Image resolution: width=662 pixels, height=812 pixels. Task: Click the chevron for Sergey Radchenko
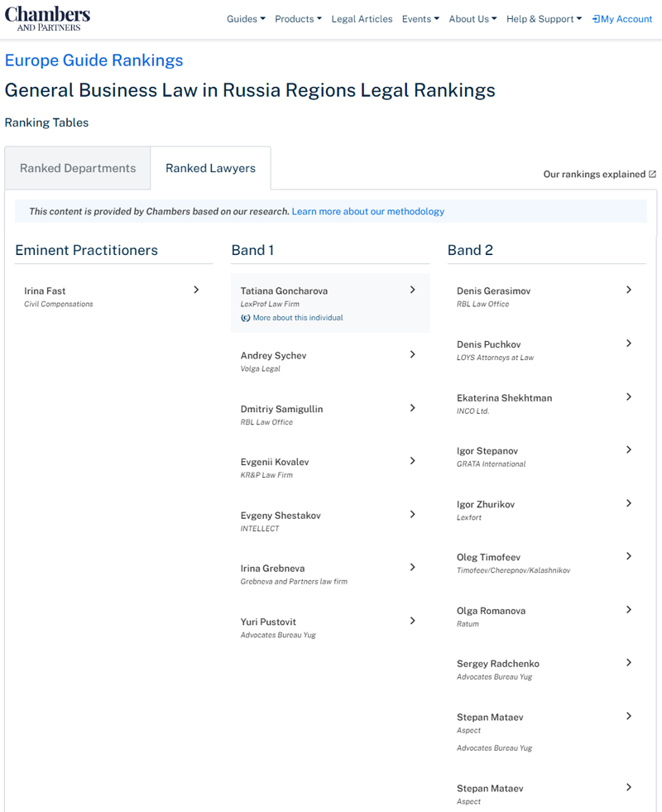point(629,663)
